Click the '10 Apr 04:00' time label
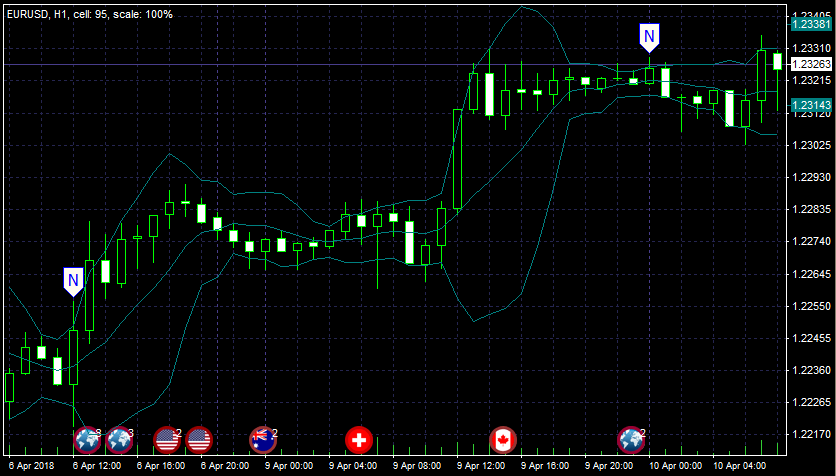836x476 pixels. pos(739,466)
